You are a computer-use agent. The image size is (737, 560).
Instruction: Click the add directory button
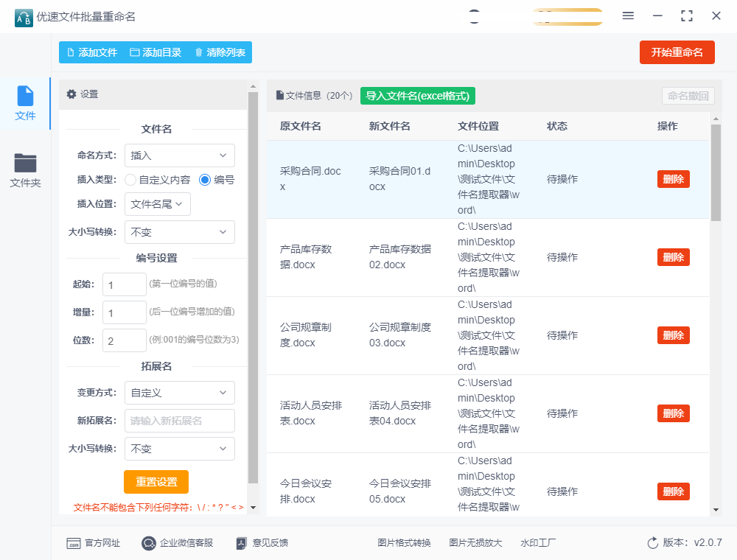click(x=156, y=52)
